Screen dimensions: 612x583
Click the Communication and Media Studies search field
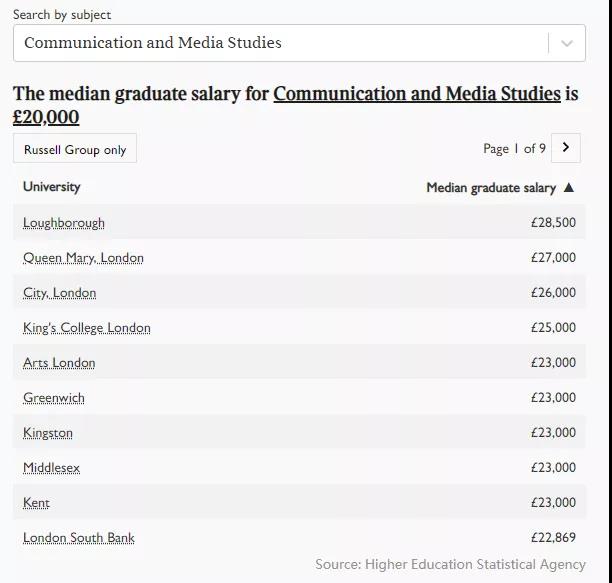click(280, 43)
